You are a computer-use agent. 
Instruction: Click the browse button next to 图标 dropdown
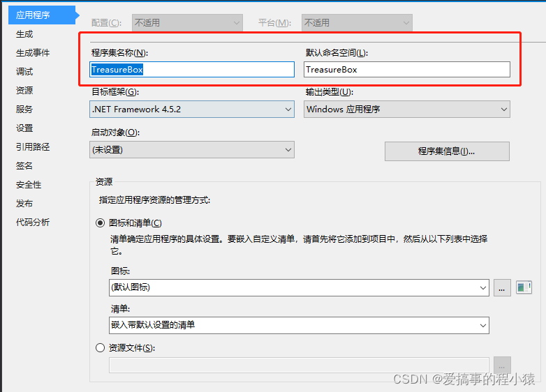coord(502,287)
